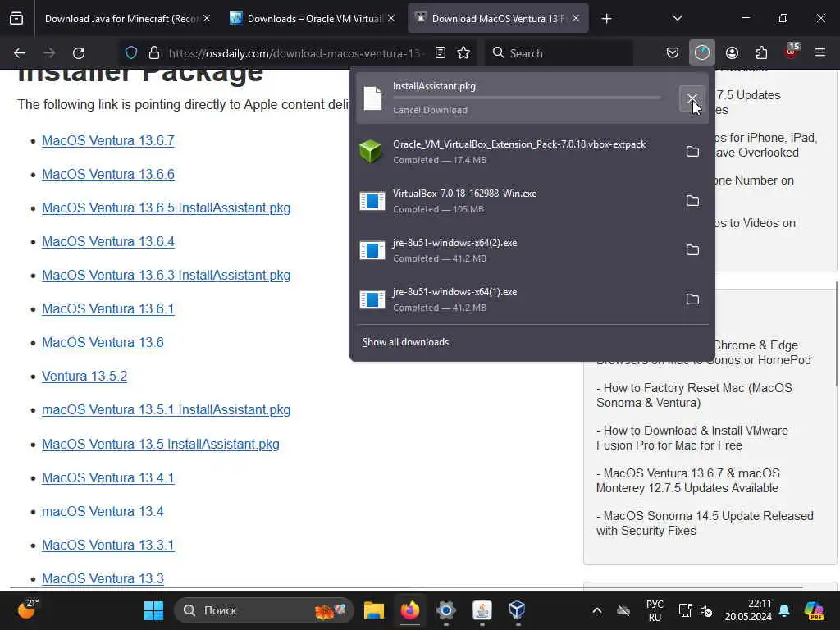
Task: Open the list all tabs dropdown
Action: (677, 19)
